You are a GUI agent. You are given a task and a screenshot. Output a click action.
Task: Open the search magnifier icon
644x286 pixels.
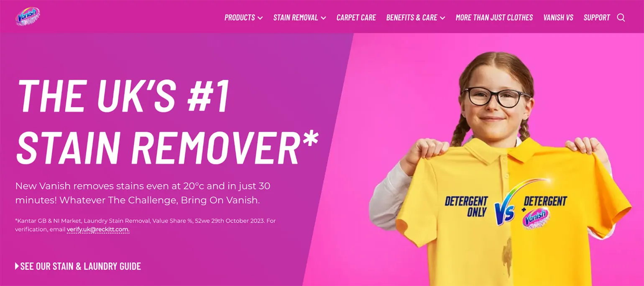pyautogui.click(x=621, y=18)
